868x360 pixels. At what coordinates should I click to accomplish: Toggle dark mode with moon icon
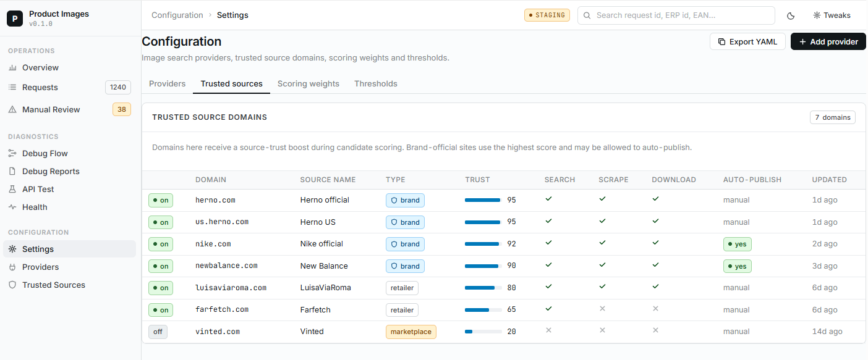(x=791, y=15)
